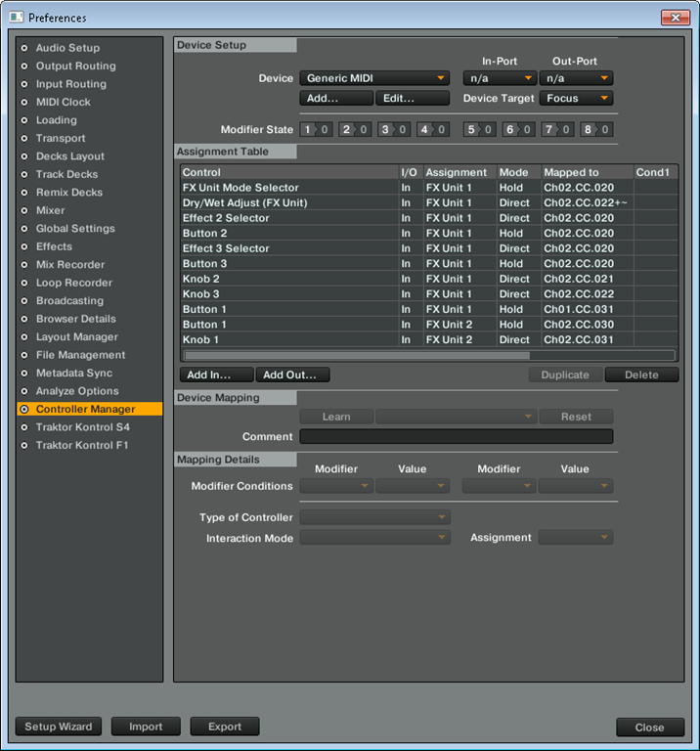The width and height of the screenshot is (700, 751).
Task: Switch to the Mixer preferences section
Action: [50, 210]
